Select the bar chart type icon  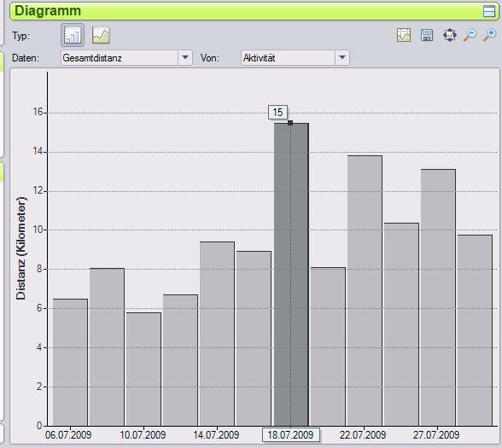pyautogui.click(x=73, y=35)
